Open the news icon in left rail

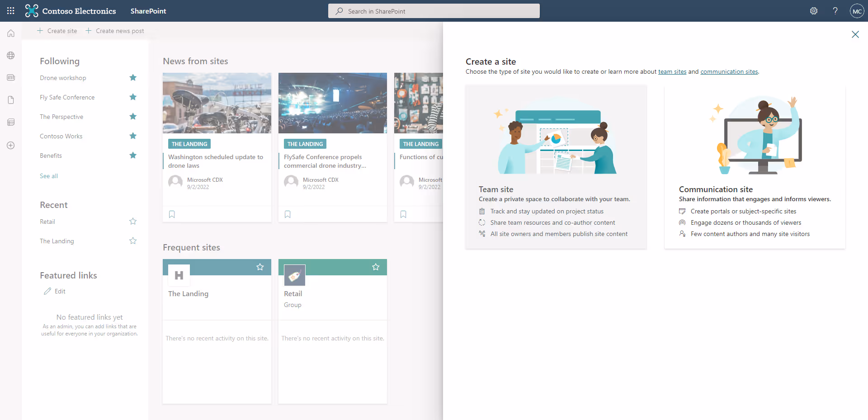(x=11, y=78)
